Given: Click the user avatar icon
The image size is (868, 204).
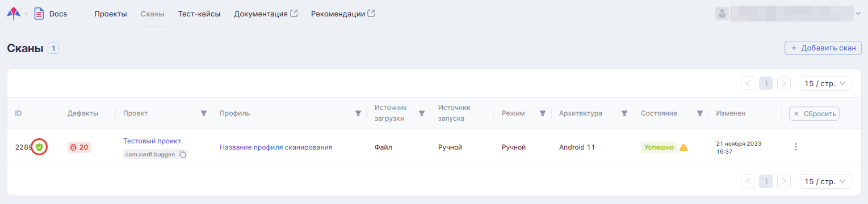Looking at the screenshot, I should tap(722, 14).
